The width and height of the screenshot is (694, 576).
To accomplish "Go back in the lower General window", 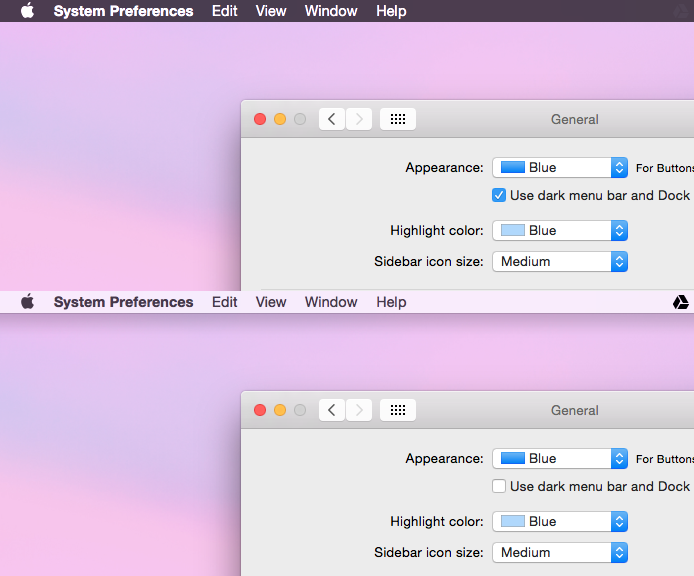I will [332, 410].
